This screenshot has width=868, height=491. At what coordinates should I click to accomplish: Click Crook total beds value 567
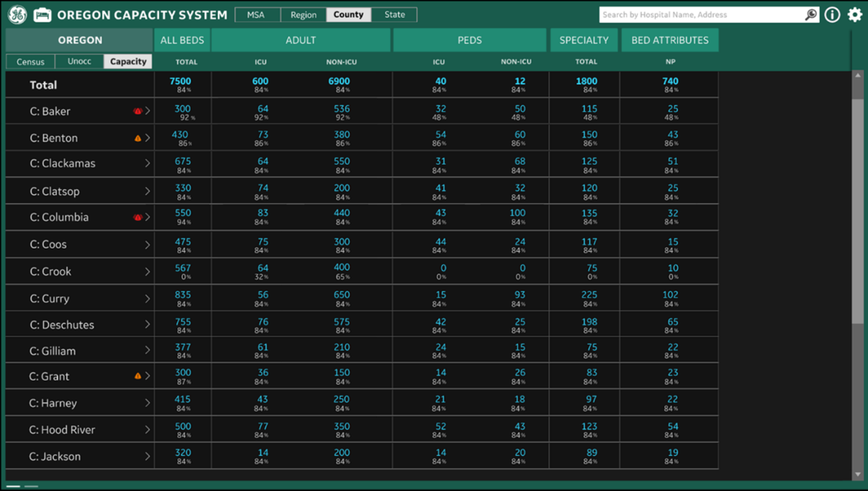coord(182,268)
